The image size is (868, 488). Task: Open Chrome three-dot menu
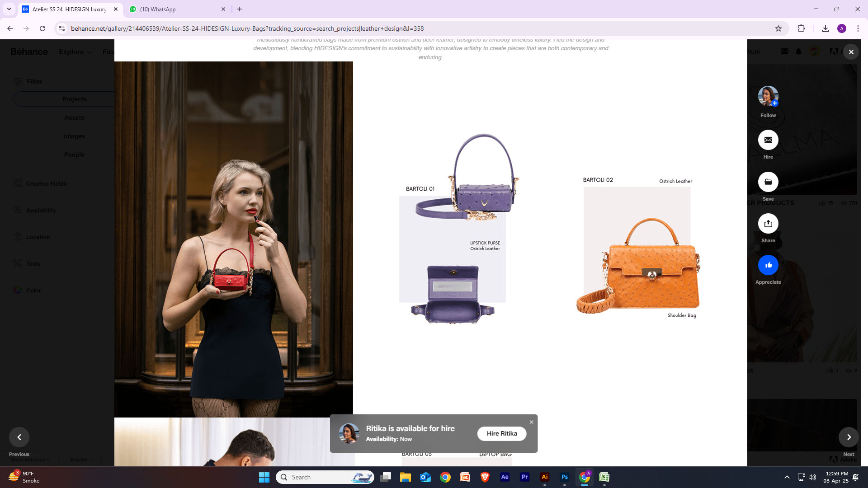coord(858,28)
